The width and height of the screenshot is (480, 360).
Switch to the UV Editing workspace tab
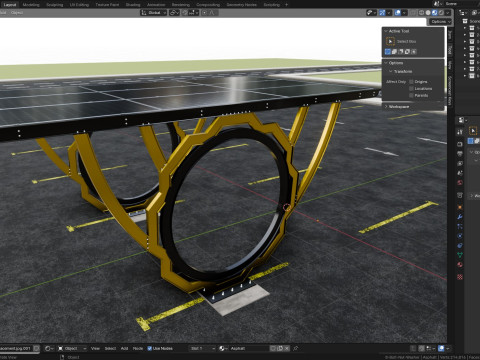79,5
